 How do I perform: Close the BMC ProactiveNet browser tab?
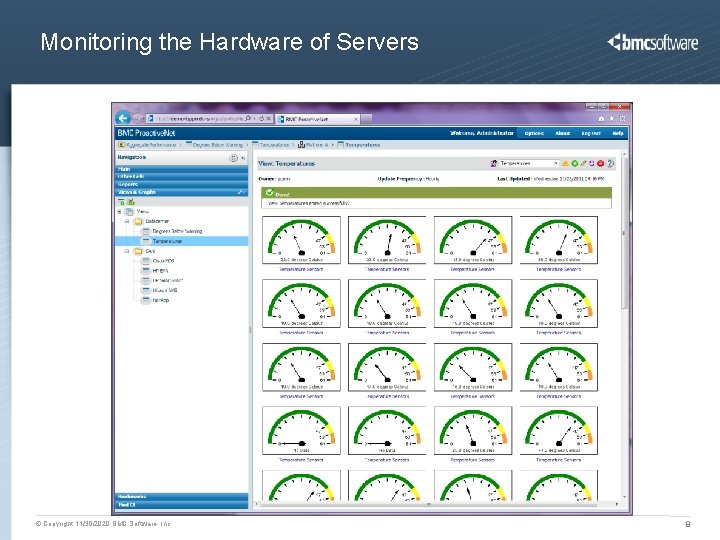click(355, 119)
